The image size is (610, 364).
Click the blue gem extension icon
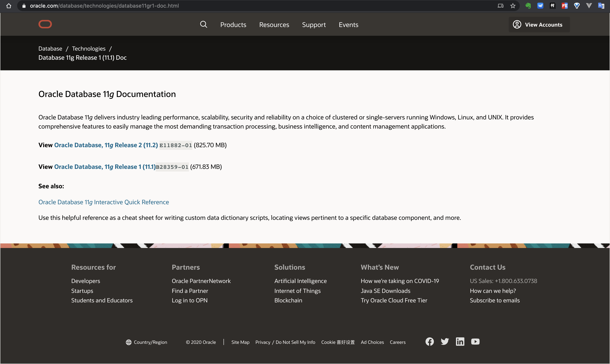[577, 6]
